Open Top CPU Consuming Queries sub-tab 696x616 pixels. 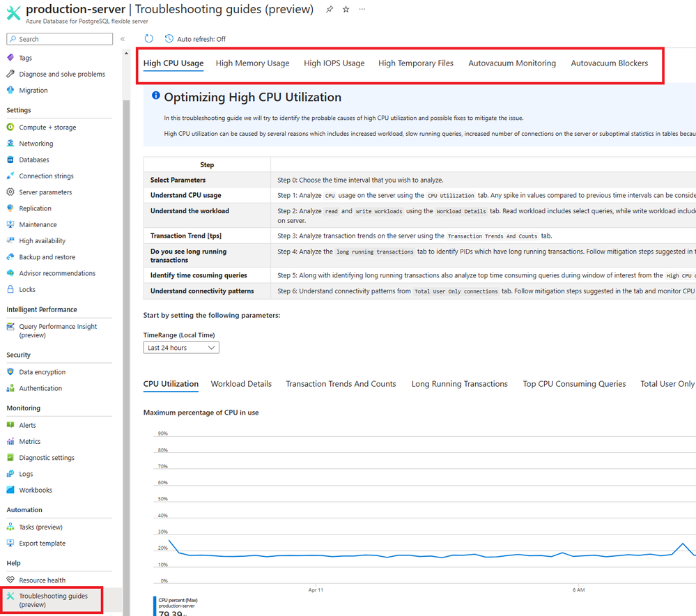(x=574, y=384)
